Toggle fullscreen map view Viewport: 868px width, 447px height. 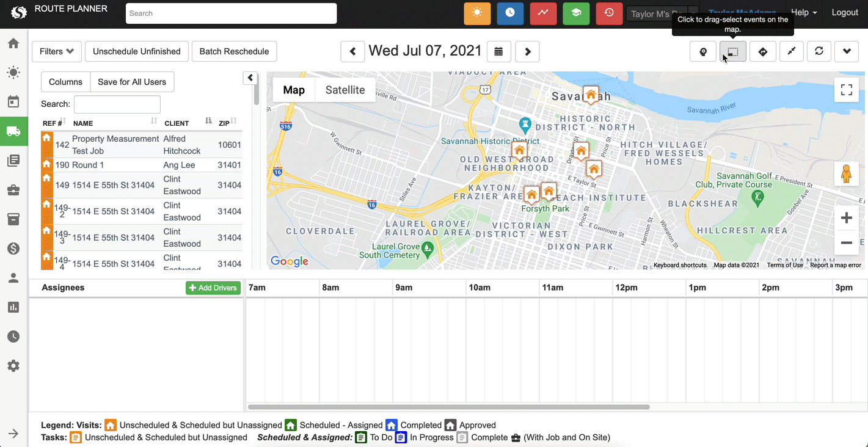tap(846, 90)
